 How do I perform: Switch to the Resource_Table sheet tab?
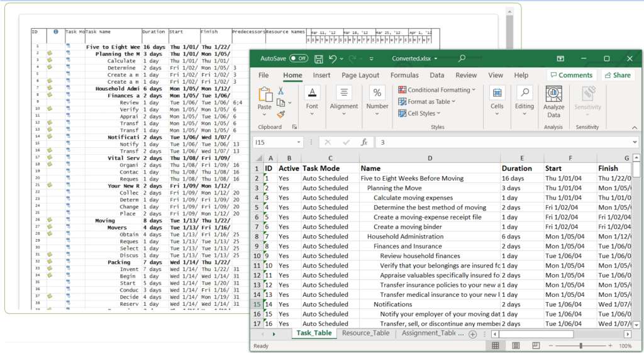pos(365,333)
